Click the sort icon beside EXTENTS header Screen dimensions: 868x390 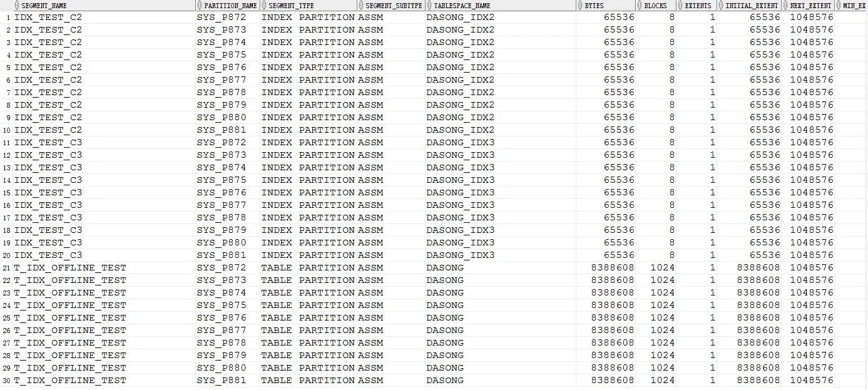coord(680,6)
